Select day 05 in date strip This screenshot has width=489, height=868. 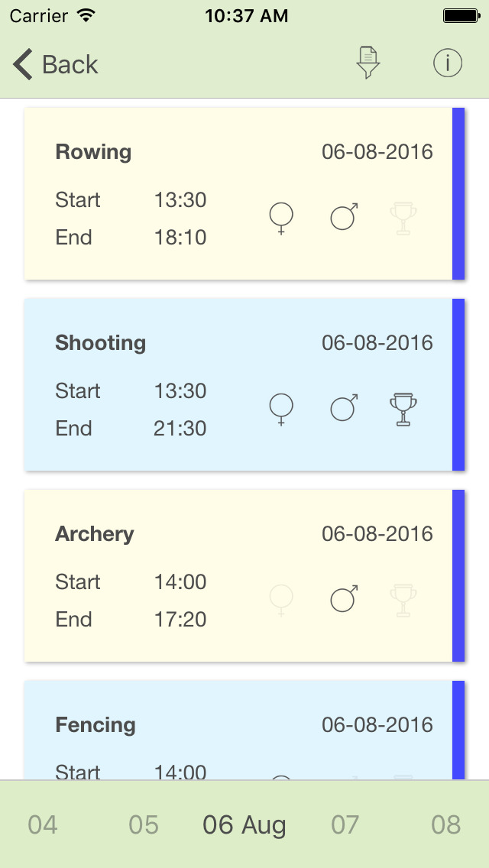144,825
